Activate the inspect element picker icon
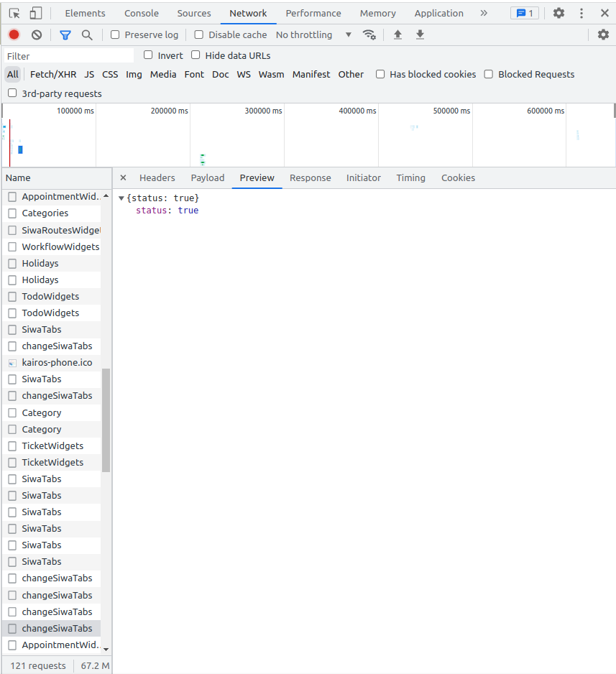Image resolution: width=616 pixels, height=674 pixels. click(14, 14)
